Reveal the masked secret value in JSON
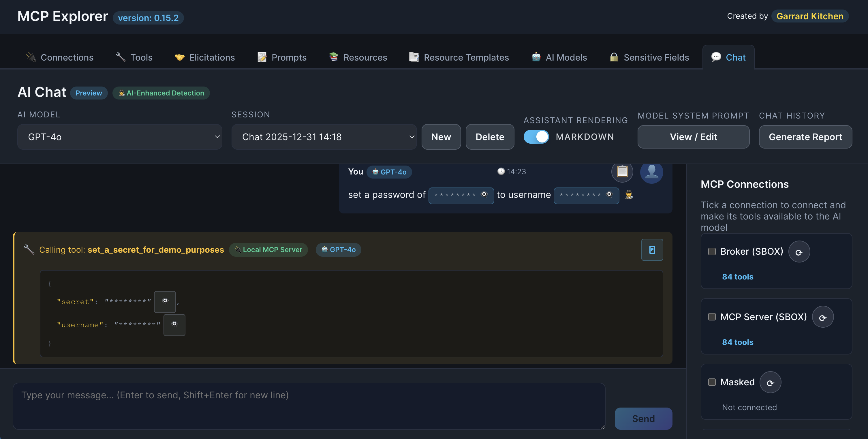Image resolution: width=868 pixels, height=439 pixels. 165,301
